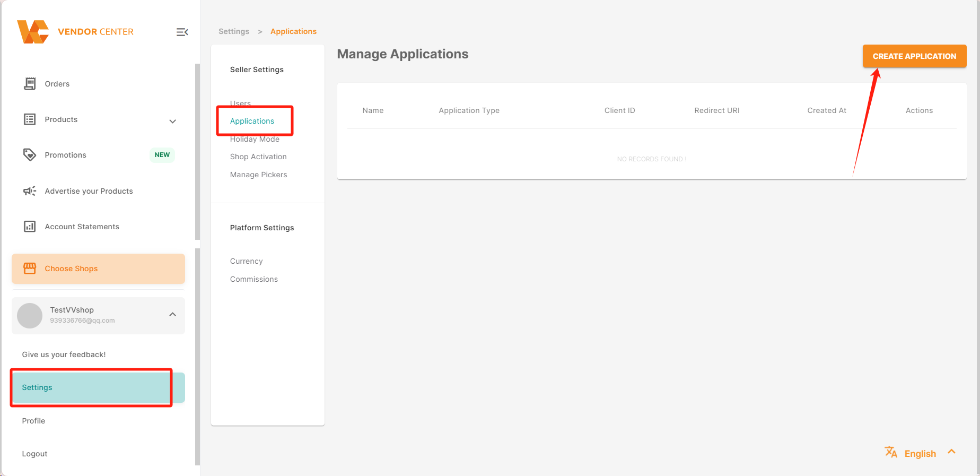Screen dimensions: 980x476
Task: Open Shop Activation settings
Action: tap(258, 157)
